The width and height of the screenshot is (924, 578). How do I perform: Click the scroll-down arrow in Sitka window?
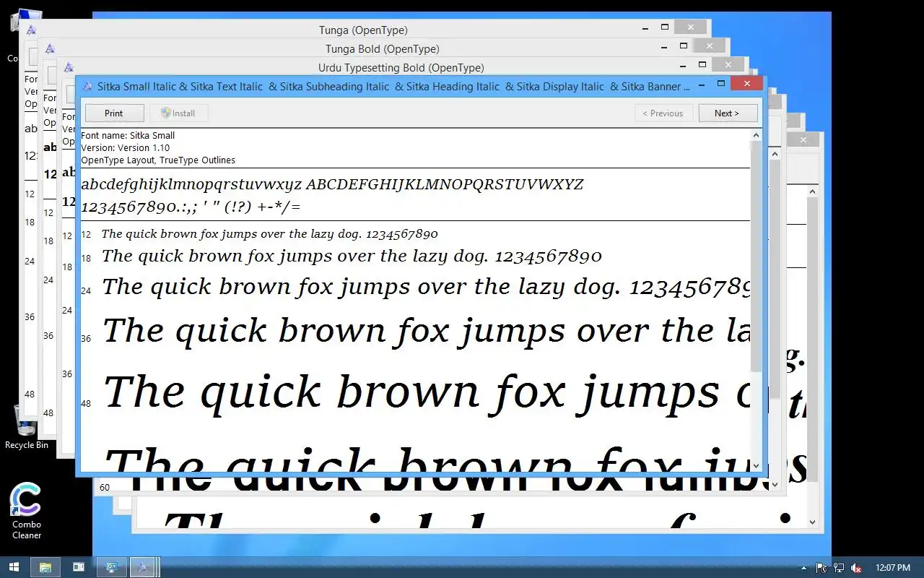pos(757,466)
